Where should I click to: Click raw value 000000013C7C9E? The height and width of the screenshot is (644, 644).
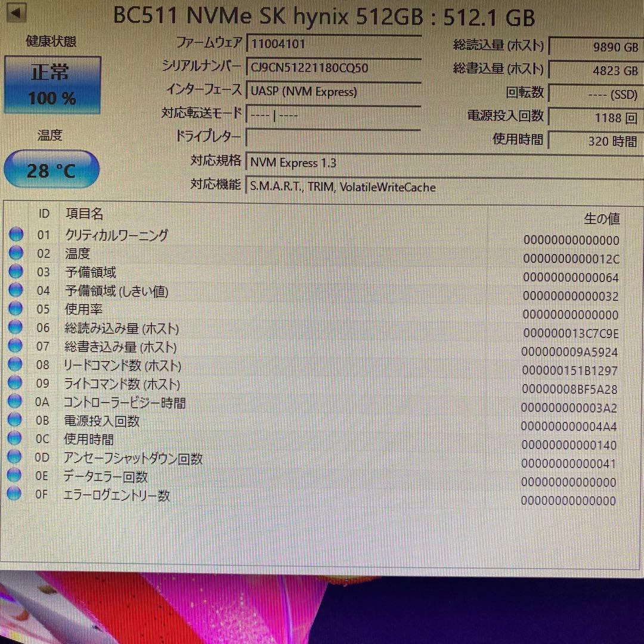pyautogui.click(x=571, y=333)
